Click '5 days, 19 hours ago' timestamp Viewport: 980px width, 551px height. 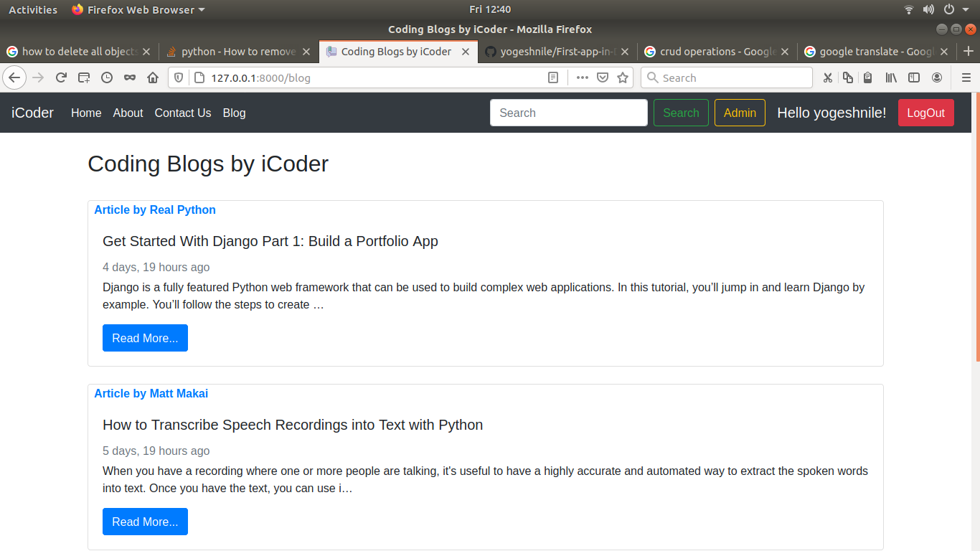[156, 451]
